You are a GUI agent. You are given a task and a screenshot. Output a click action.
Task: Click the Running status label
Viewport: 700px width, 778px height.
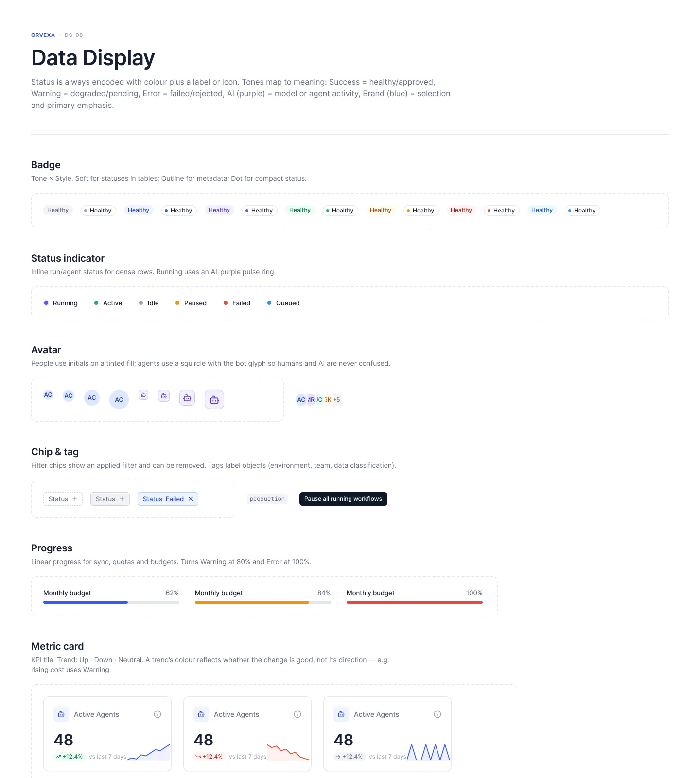click(65, 303)
